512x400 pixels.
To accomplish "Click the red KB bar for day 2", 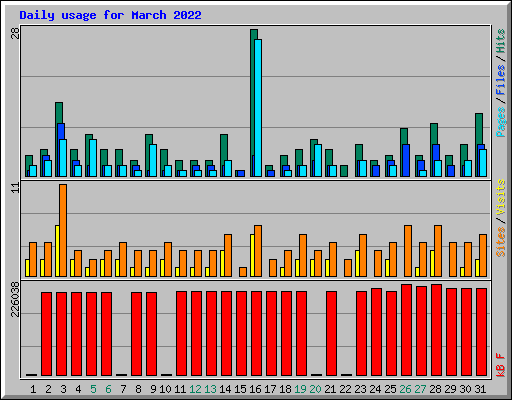I will point(46,334).
